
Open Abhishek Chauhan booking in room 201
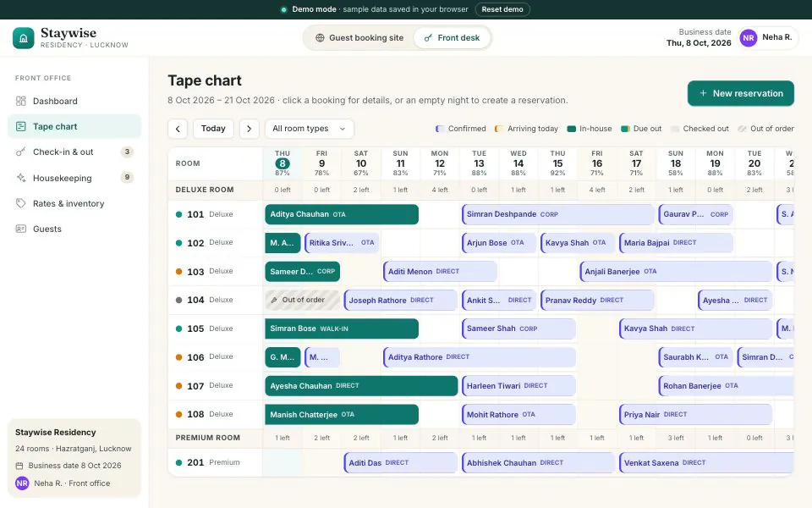pyautogui.click(x=538, y=462)
